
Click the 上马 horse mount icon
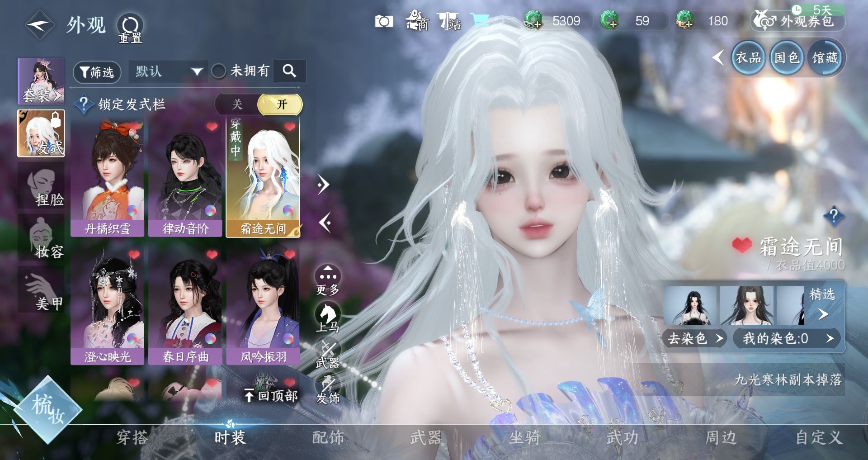pos(327,316)
